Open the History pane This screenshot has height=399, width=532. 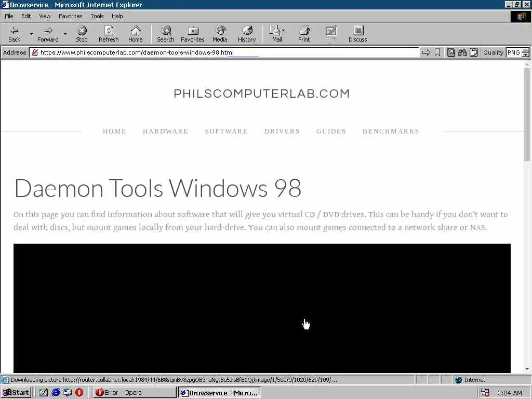247,34
